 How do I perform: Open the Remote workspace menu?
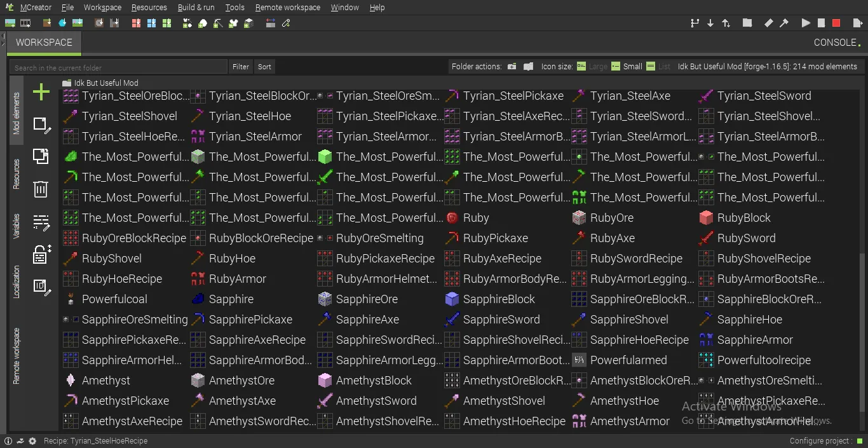pyautogui.click(x=288, y=8)
